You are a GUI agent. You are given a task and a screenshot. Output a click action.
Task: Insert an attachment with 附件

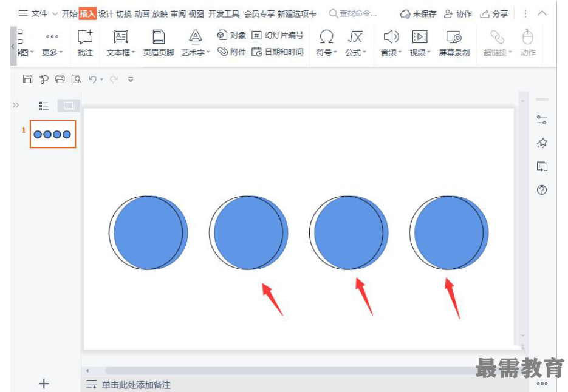[231, 52]
